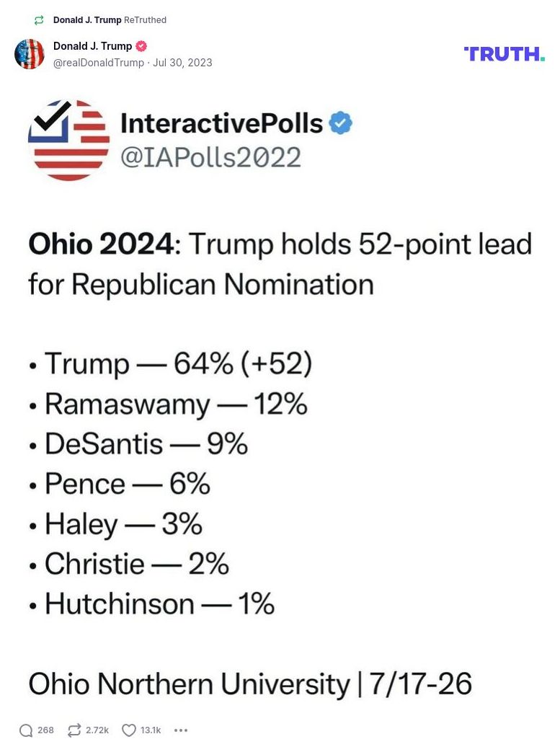Viewport: 560px width, 752px height.
Task: Click the TRUTH. logo in the corner
Action: 505,53
